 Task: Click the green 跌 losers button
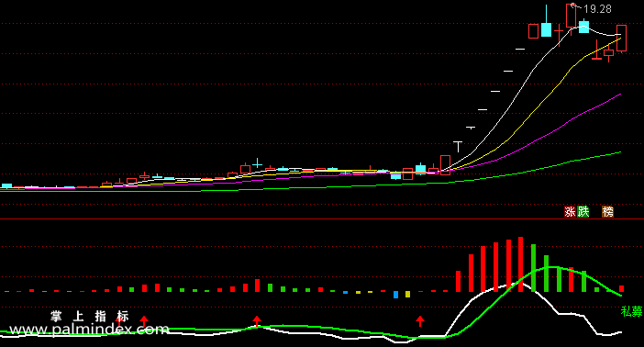tap(583, 212)
